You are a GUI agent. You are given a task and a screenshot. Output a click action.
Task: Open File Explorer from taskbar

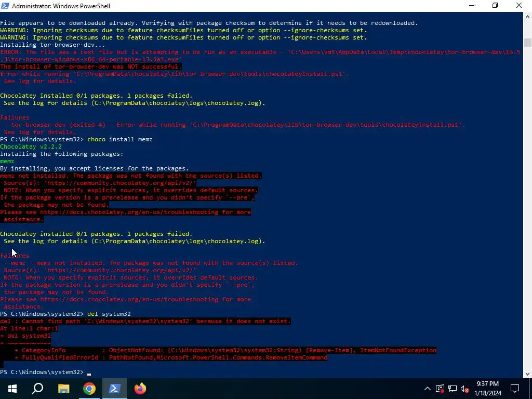pyautogui.click(x=63, y=389)
